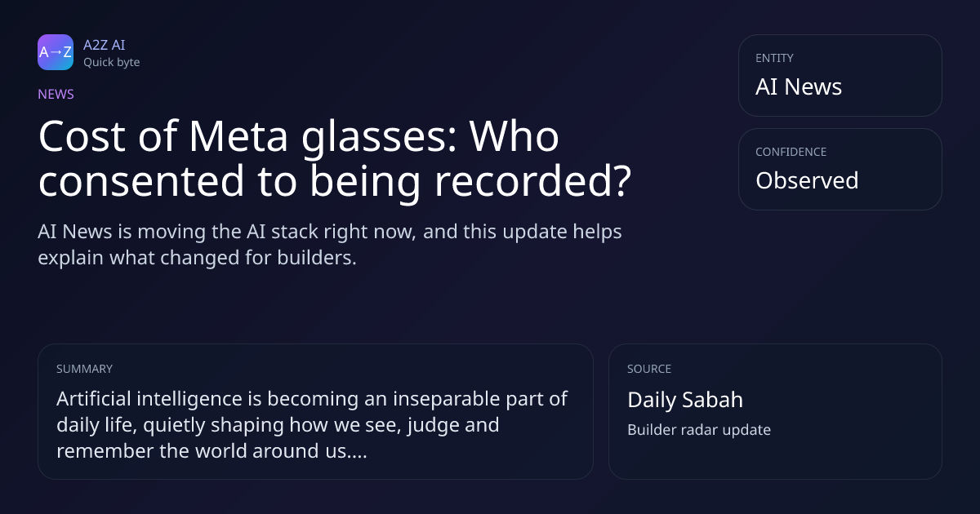Click the Quick byte subtitle text
980x514 pixels.
111,62
